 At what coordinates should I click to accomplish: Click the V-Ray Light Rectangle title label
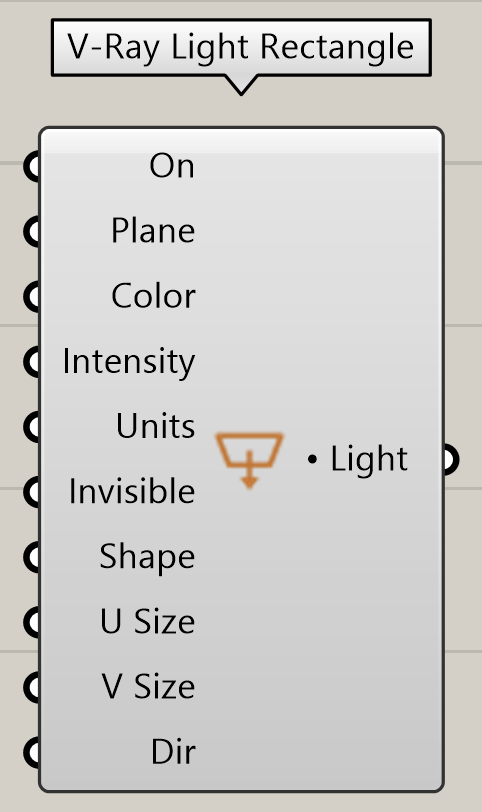pos(241,47)
